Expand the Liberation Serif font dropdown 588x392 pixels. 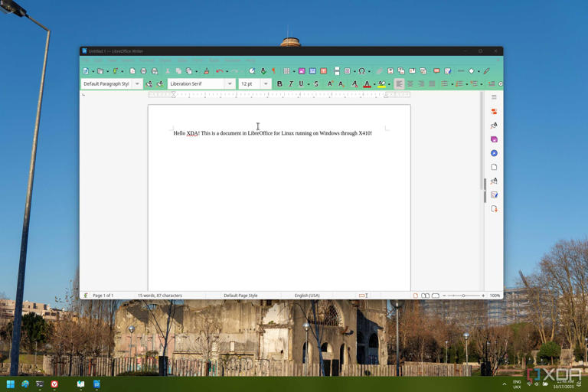click(230, 83)
